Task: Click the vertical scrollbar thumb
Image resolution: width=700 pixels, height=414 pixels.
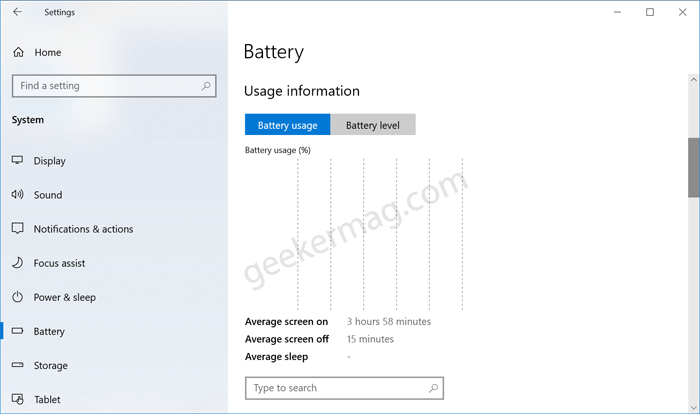Action: click(x=693, y=167)
